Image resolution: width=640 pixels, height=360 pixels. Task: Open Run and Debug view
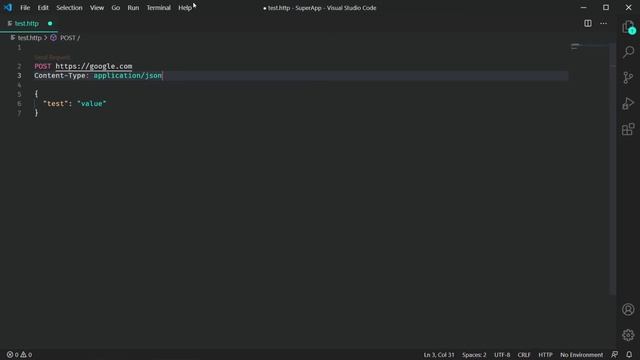click(x=628, y=103)
